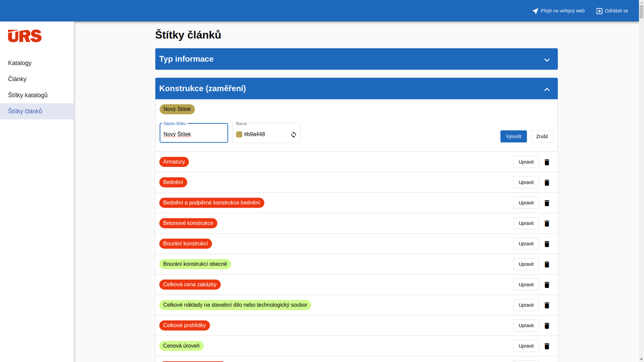Viewport: 644px width, 362px height.
Task: Select Štítky katalogů sidebar item
Action: [x=37, y=95]
